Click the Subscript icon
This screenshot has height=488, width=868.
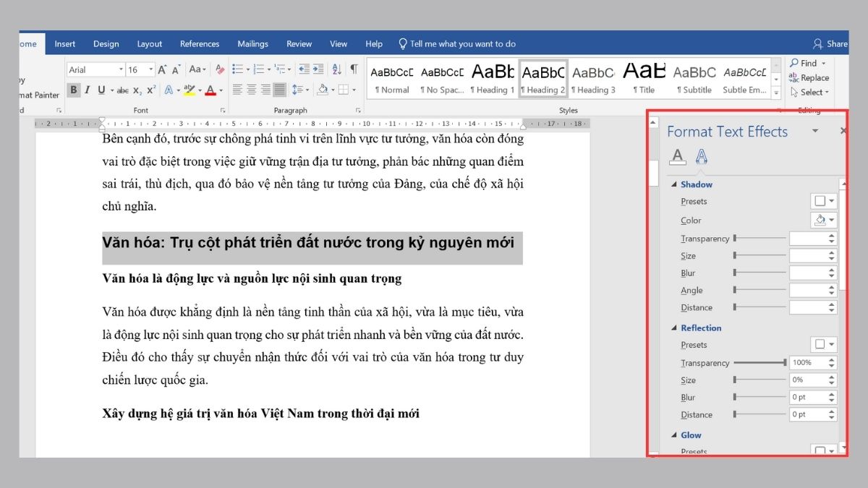click(x=137, y=90)
